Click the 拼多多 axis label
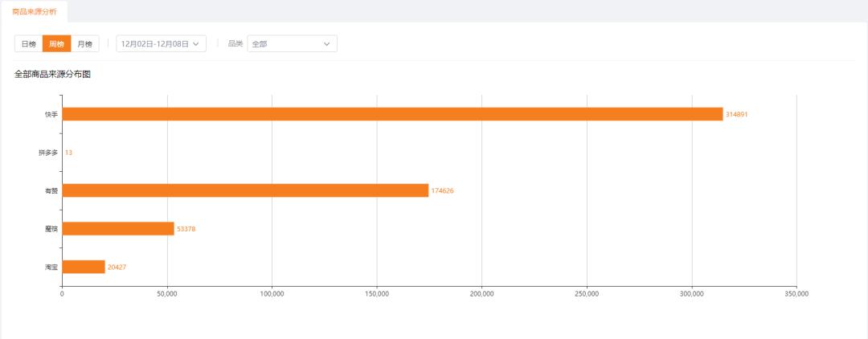Screen dimensions: 868x339 pyautogui.click(x=48, y=153)
